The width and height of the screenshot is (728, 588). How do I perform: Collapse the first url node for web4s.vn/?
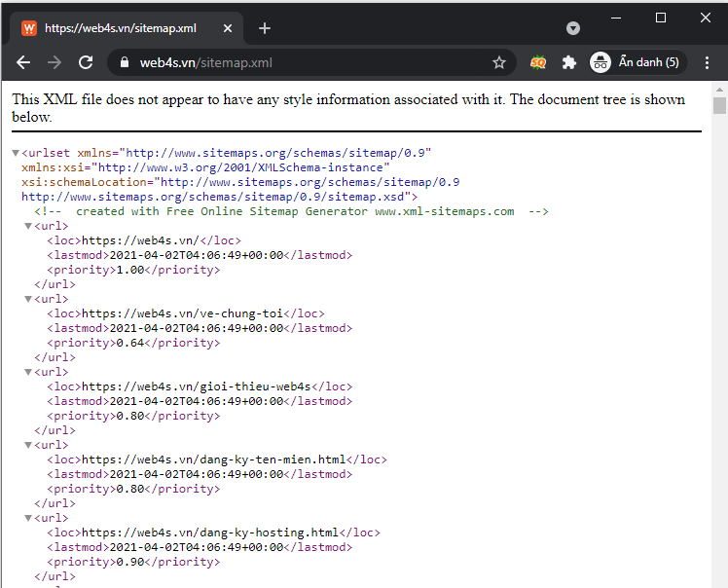28,226
